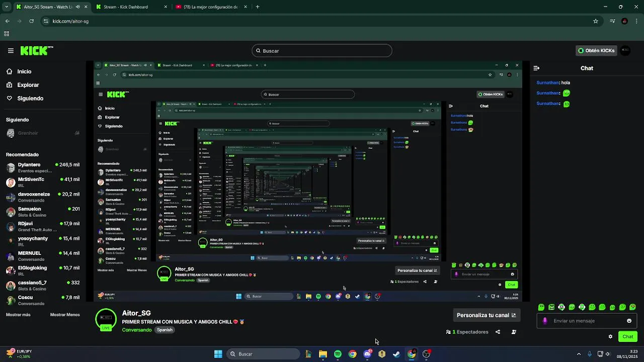
Task: Click Surnathan username in hola message
Action: [x=547, y=82]
